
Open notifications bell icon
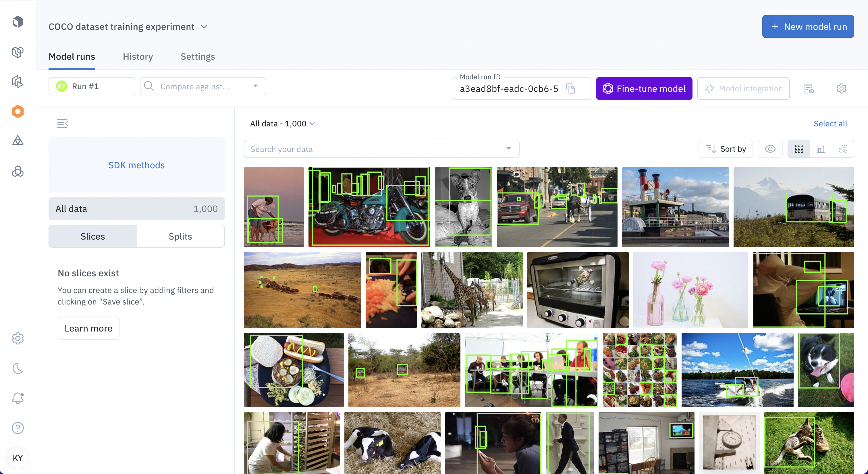point(18,398)
